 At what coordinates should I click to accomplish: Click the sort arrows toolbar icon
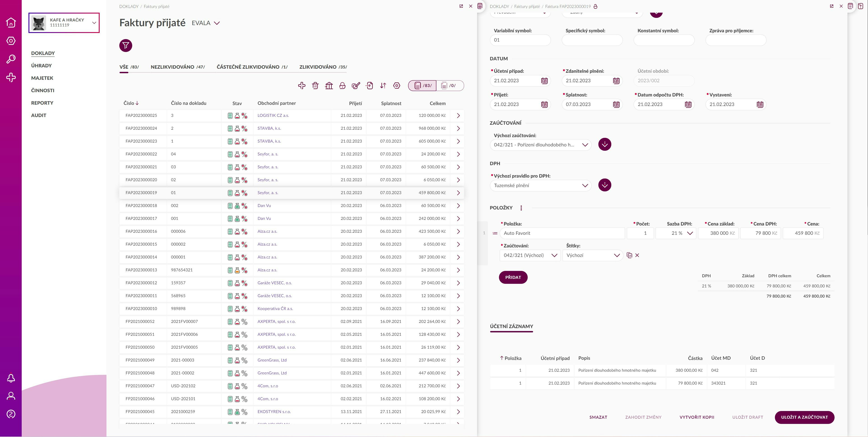pos(383,86)
